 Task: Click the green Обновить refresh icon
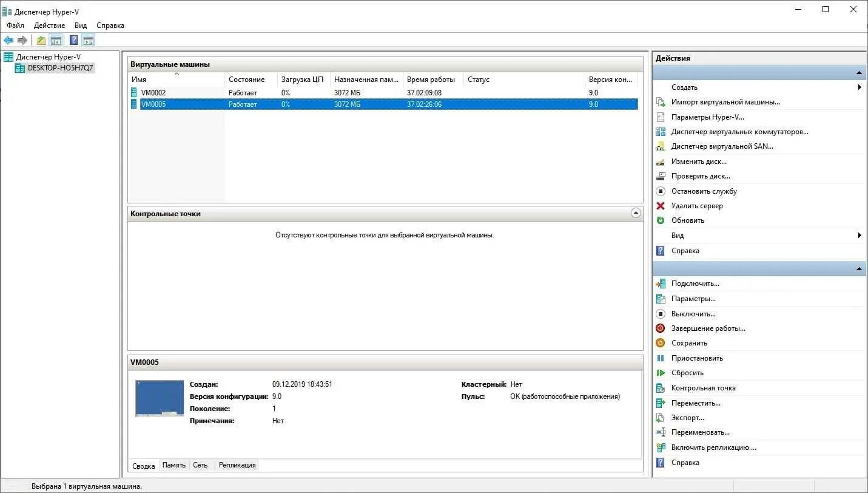[661, 220]
